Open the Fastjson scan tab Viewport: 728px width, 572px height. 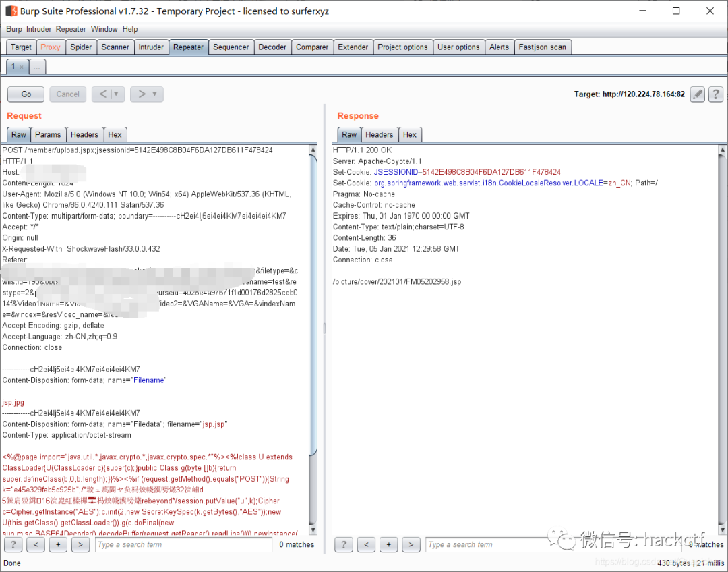[542, 47]
